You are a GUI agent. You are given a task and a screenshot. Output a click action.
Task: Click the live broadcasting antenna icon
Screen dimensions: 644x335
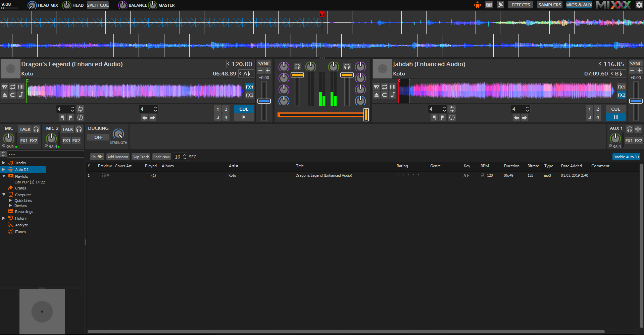(x=500, y=5)
